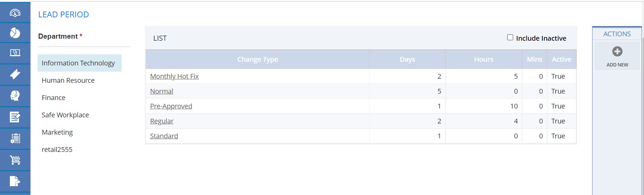Image resolution: width=644 pixels, height=195 pixels.
Task: Select the Human Resource department
Action: (68, 80)
